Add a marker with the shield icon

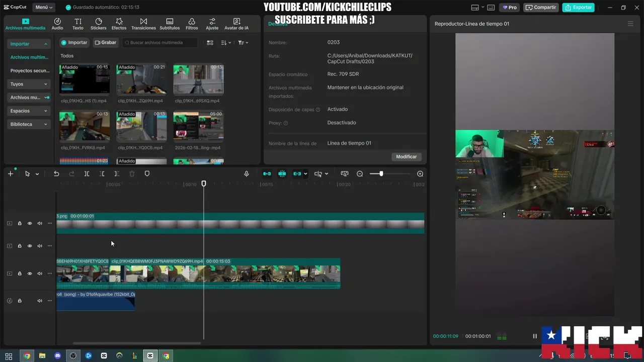point(147,174)
